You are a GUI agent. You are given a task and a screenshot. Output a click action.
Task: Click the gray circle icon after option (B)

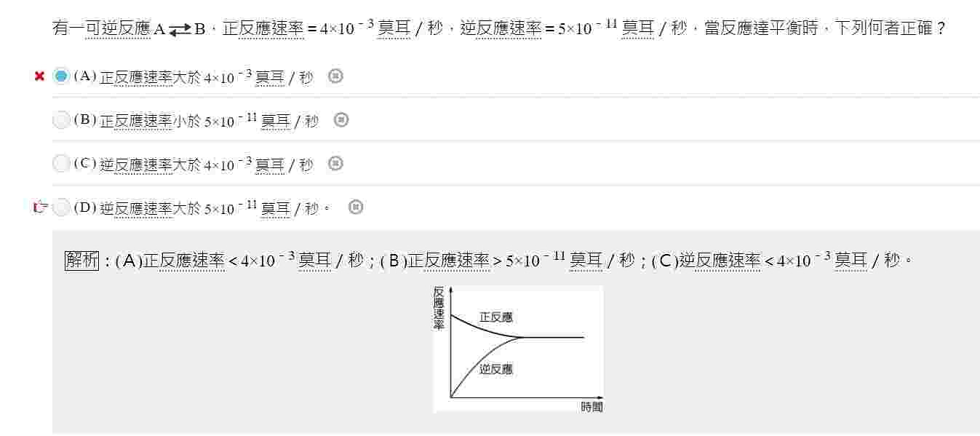(x=341, y=119)
